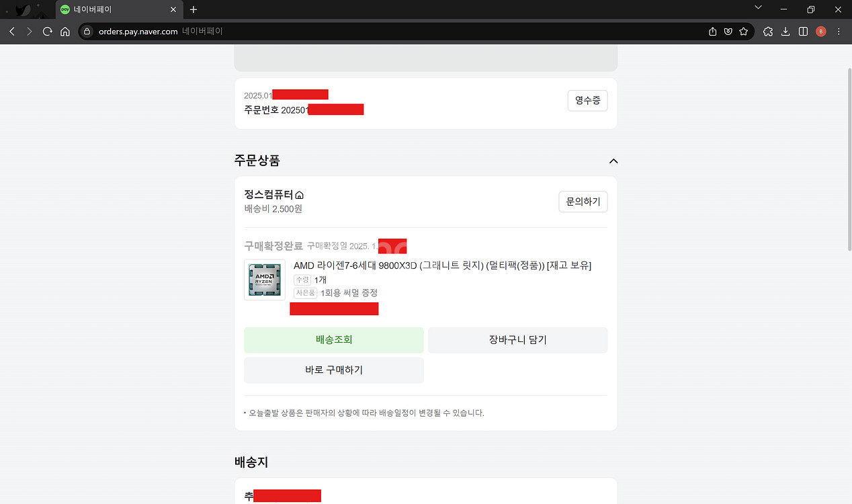View site security lock info
Viewport: 852px width, 504px height.
tap(87, 32)
